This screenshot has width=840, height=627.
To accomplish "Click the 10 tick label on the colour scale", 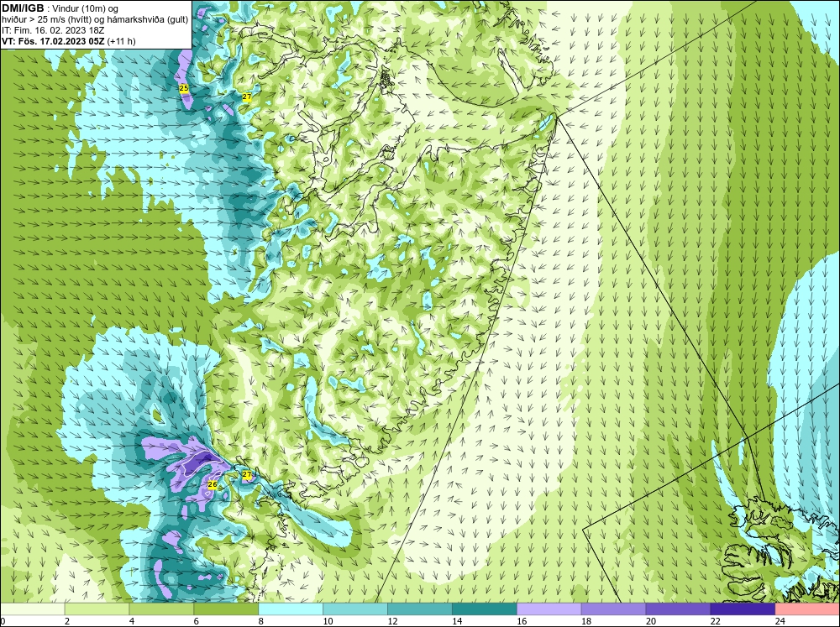I will [x=328, y=621].
